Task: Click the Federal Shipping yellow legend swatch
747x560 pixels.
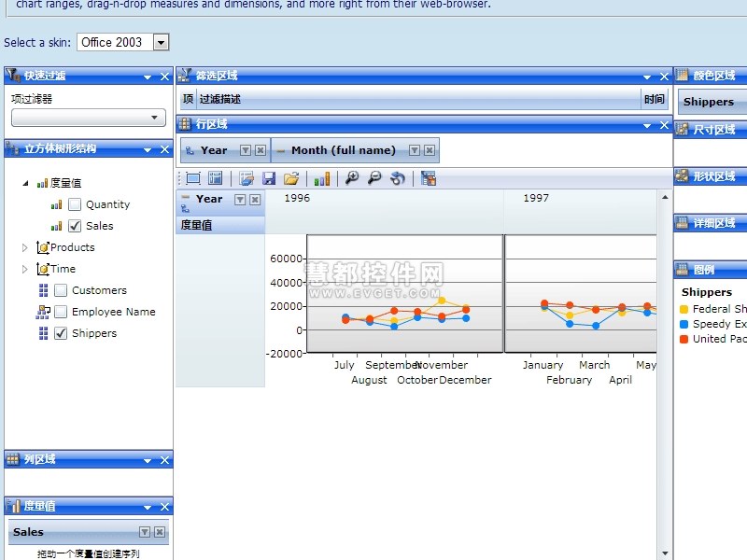Action: 684,310
